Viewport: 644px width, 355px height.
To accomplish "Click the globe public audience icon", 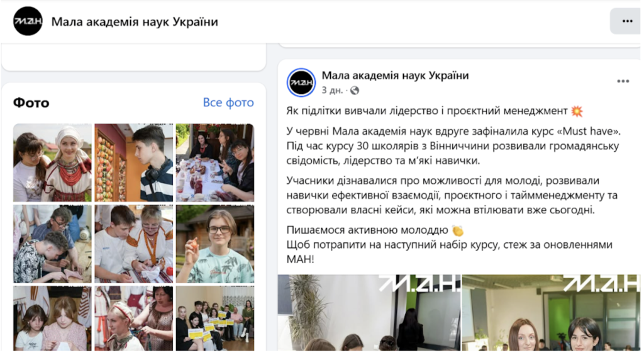I will (x=355, y=91).
